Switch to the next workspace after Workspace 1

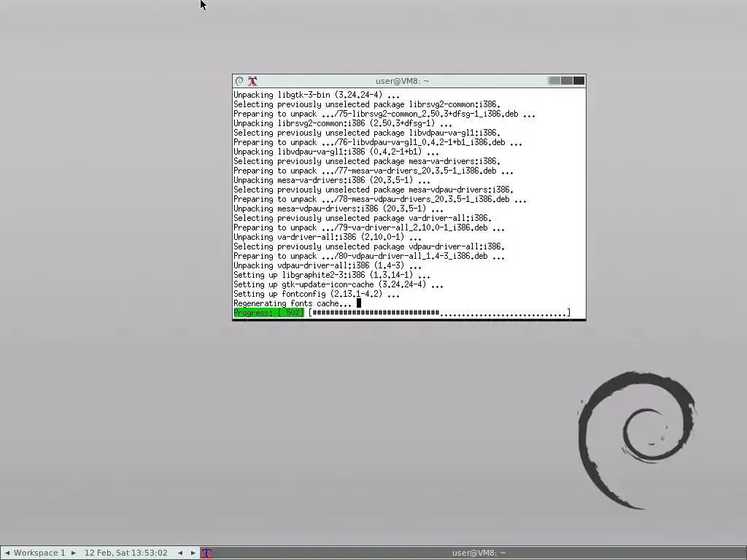[74, 553]
